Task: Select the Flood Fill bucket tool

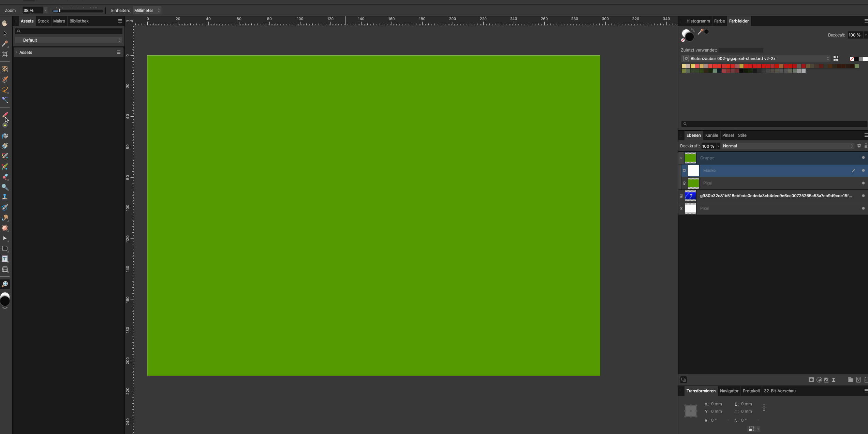Action: (x=5, y=136)
